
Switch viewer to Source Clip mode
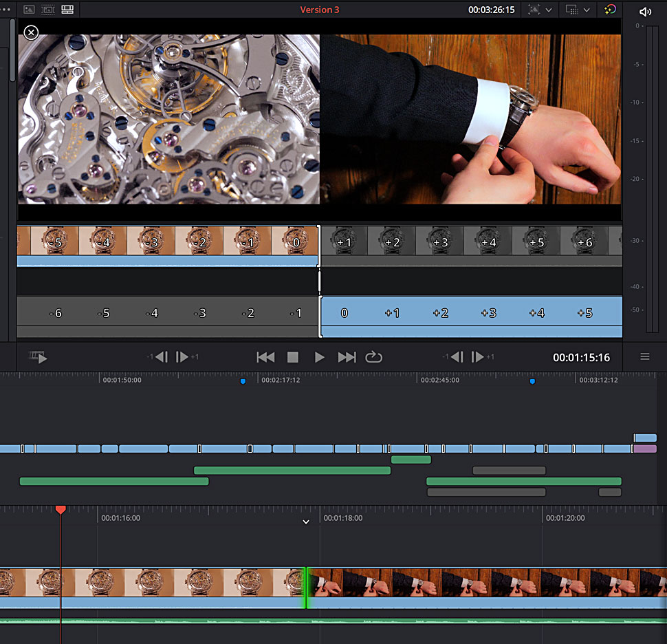point(29,10)
